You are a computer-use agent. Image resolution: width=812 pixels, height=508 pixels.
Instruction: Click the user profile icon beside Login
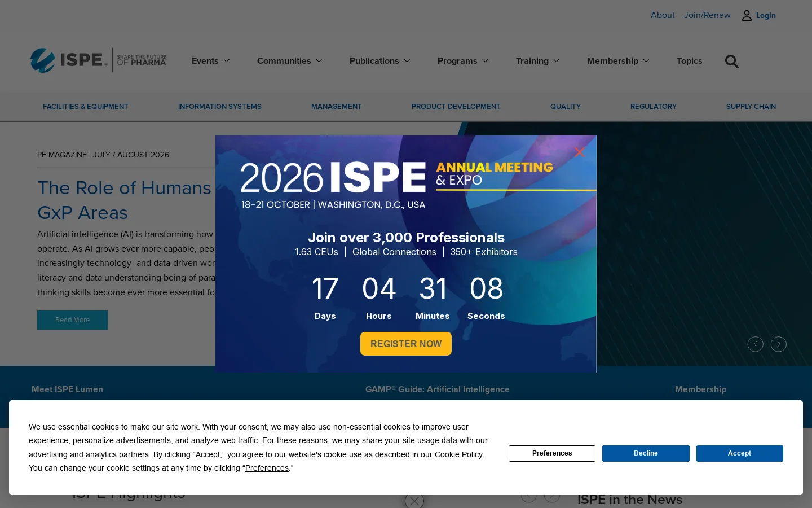[x=747, y=16]
